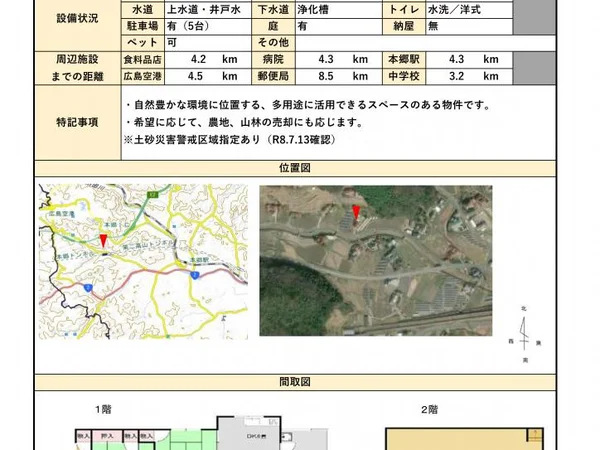Click the 土砂災害警戒区域指定あり note
Image resolution: width=600 pixels, height=450 pixels.
230,140
